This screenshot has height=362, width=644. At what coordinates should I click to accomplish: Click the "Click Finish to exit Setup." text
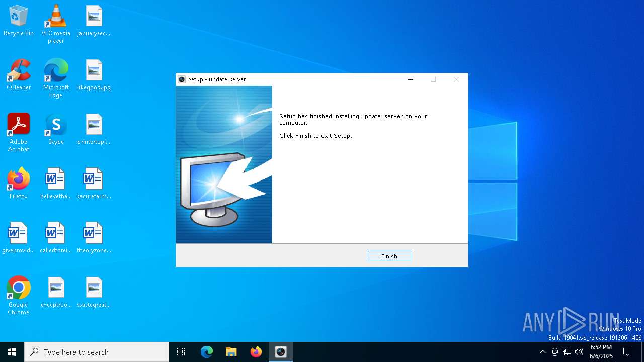315,136
